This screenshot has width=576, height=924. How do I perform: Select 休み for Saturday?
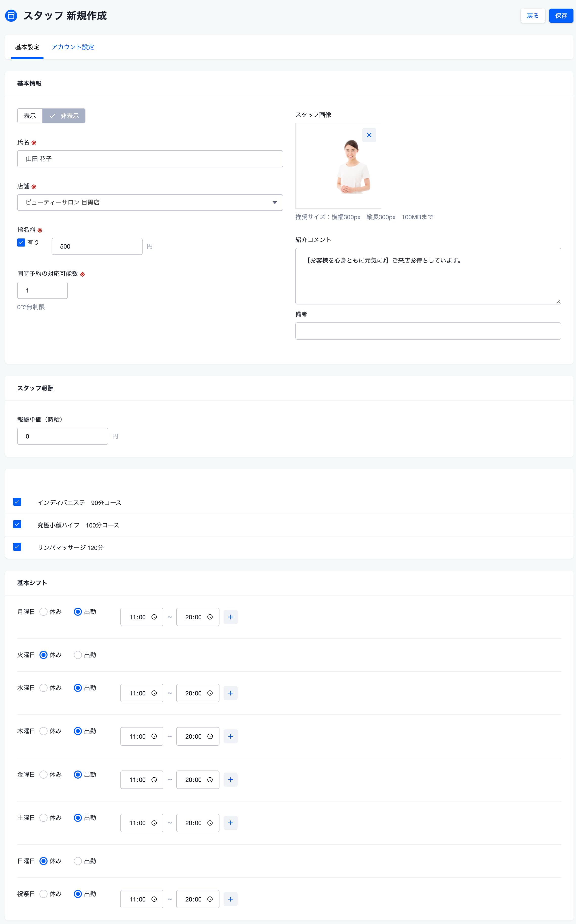[43, 818]
